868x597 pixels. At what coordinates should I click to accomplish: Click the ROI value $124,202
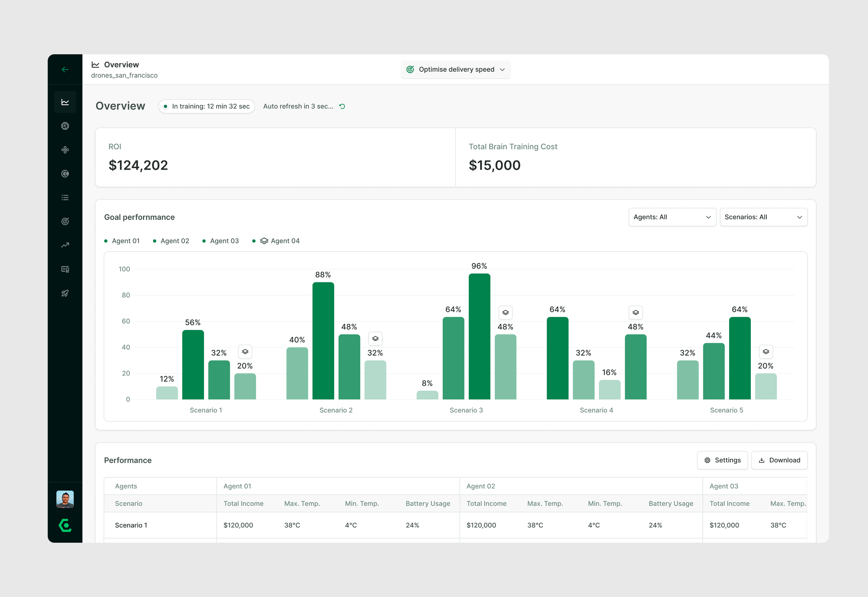138,165
